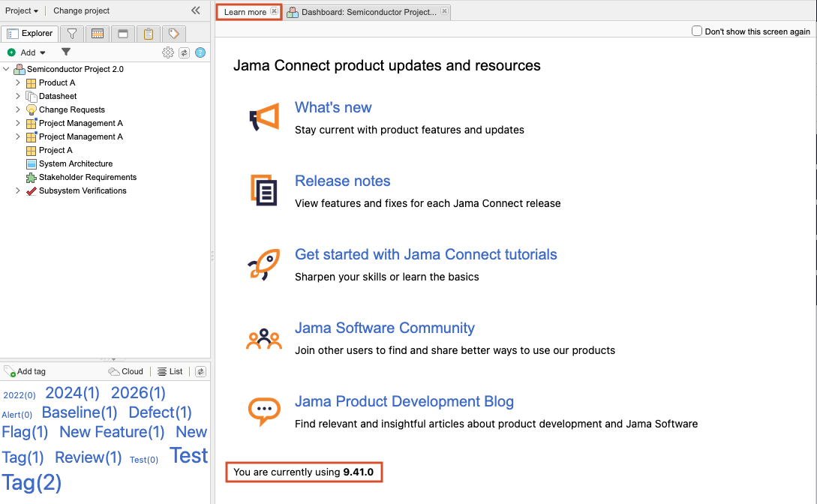Click the System Architecture icon

click(32, 164)
